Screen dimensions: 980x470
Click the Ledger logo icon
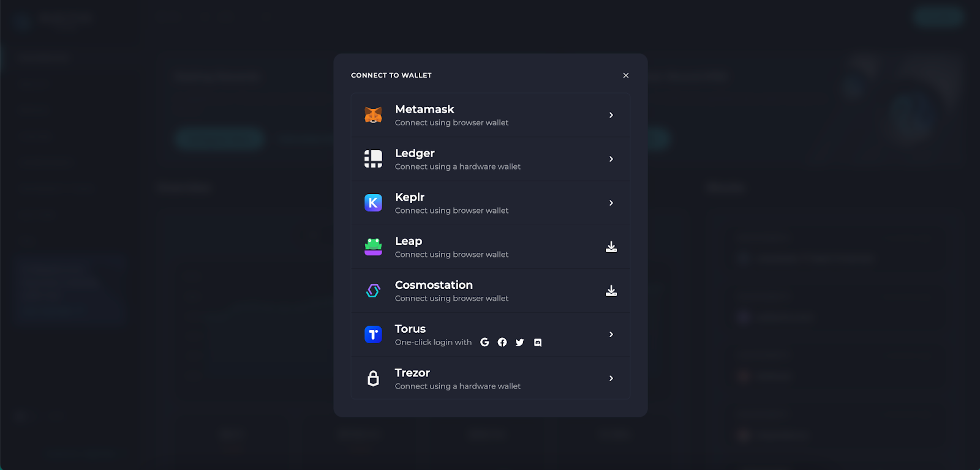(x=373, y=159)
